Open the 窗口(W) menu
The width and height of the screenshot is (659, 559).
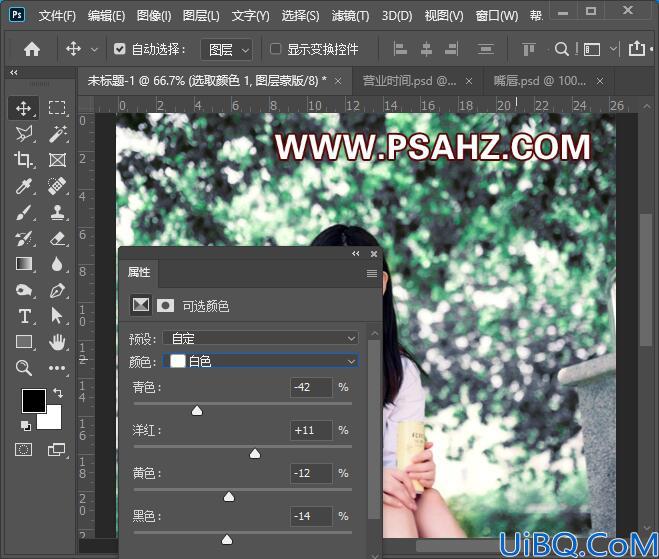tap(497, 16)
